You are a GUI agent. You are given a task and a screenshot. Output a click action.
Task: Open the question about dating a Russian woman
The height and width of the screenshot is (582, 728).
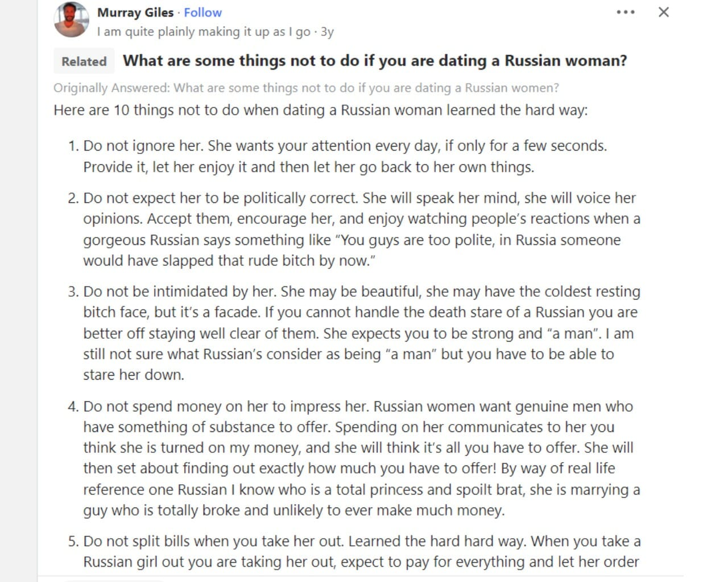[375, 61]
